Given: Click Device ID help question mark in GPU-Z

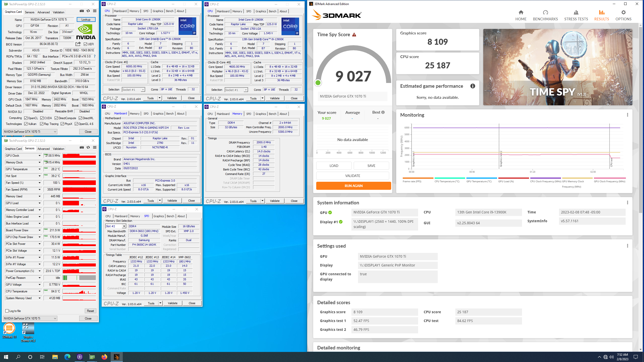Looking at the screenshot, I should pos(95,56).
